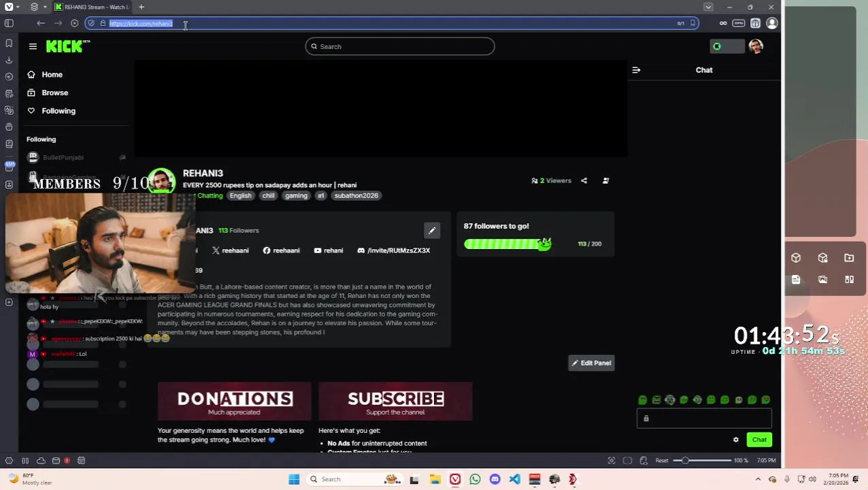This screenshot has width=868, height=490.
Task: Open a new browser tab
Action: [x=141, y=7]
